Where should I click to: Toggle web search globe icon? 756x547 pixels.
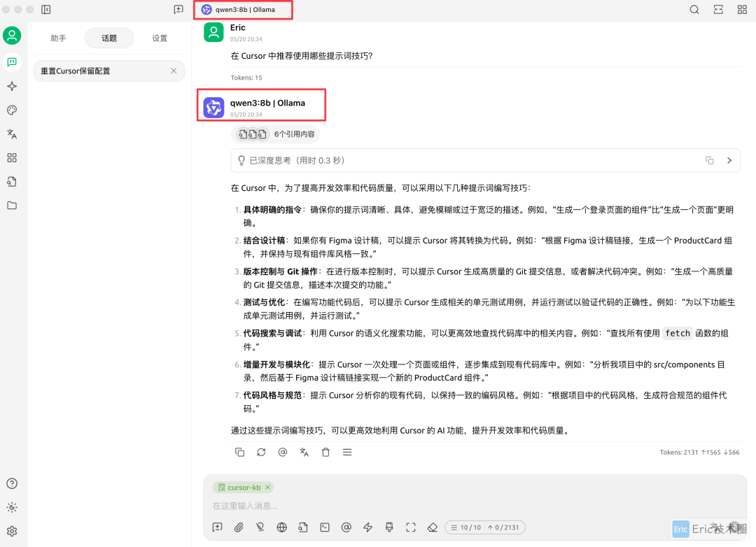click(x=282, y=527)
